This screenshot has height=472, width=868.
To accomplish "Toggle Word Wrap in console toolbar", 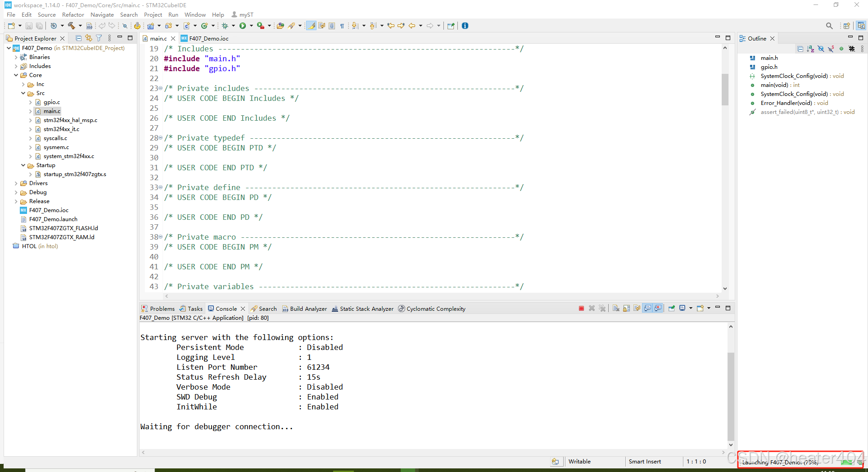I will pyautogui.click(x=637, y=308).
